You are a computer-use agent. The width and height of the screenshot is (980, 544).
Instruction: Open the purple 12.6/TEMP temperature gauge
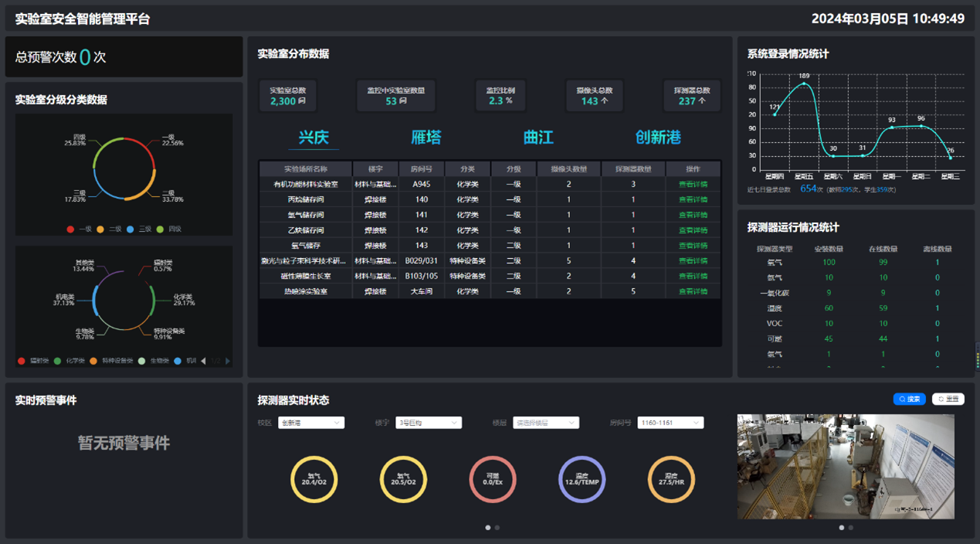click(x=582, y=479)
